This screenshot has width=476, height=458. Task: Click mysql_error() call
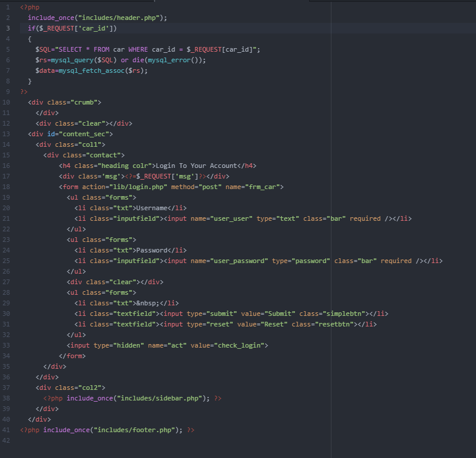(173, 60)
